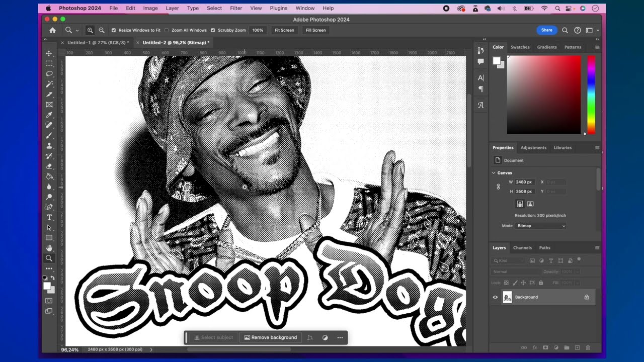
Task: Create a new layer icon
Action: tap(577, 347)
